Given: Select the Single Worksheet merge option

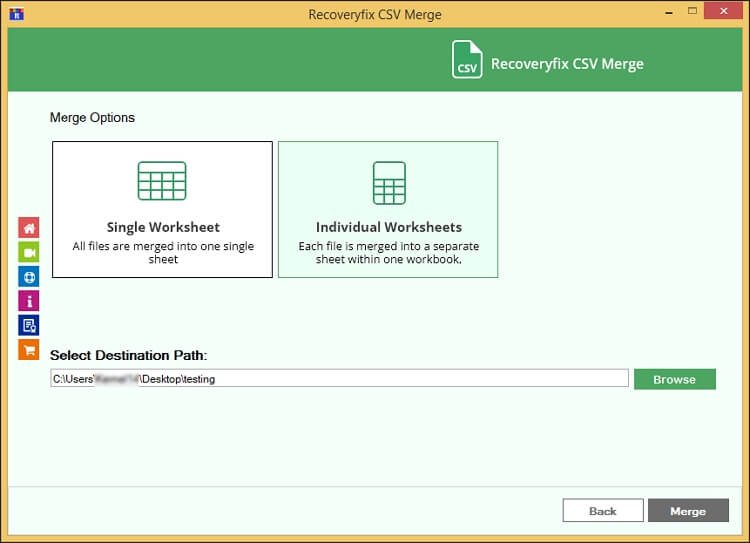Looking at the screenshot, I should point(162,210).
